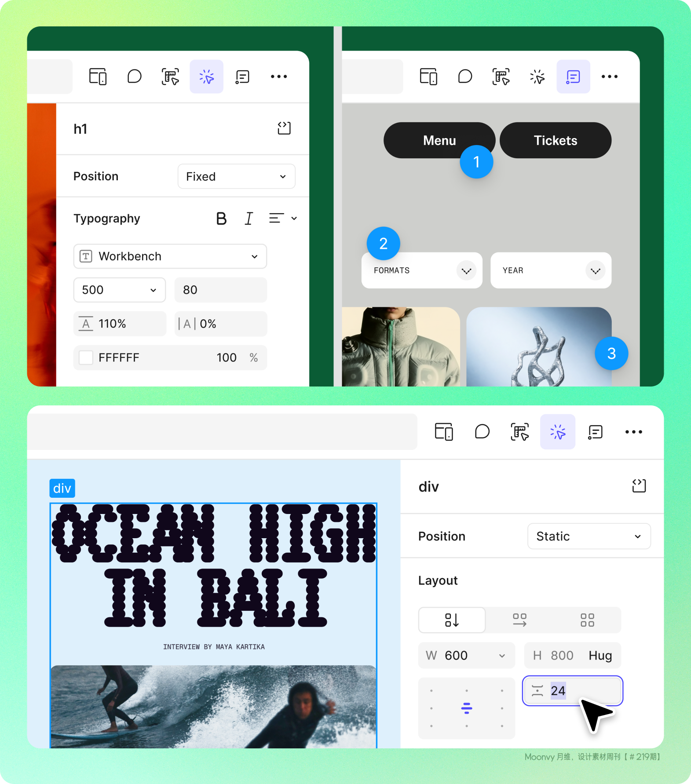Open the Position dropdown set to Fixed
The image size is (691, 784).
236,176
